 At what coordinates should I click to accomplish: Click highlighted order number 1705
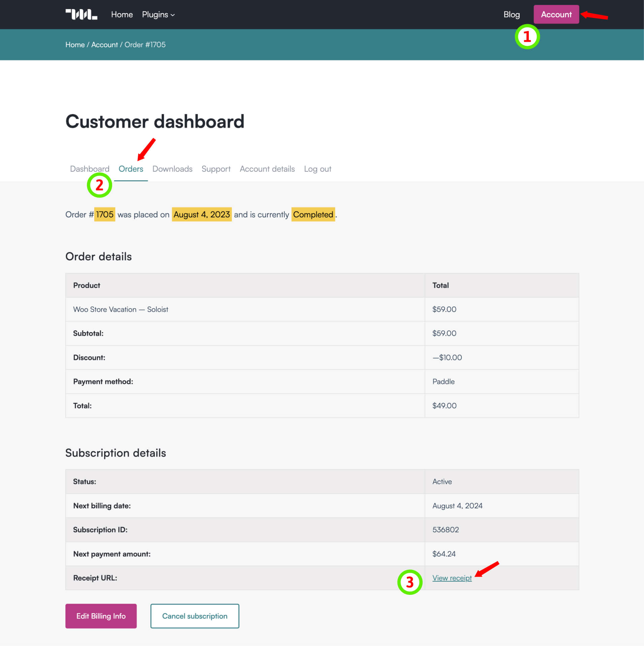tap(104, 214)
